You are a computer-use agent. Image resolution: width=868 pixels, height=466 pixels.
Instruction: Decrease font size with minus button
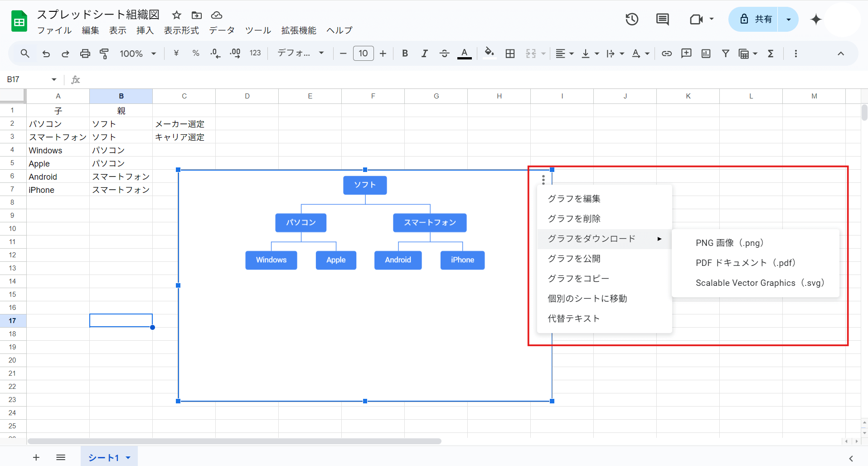(343, 54)
